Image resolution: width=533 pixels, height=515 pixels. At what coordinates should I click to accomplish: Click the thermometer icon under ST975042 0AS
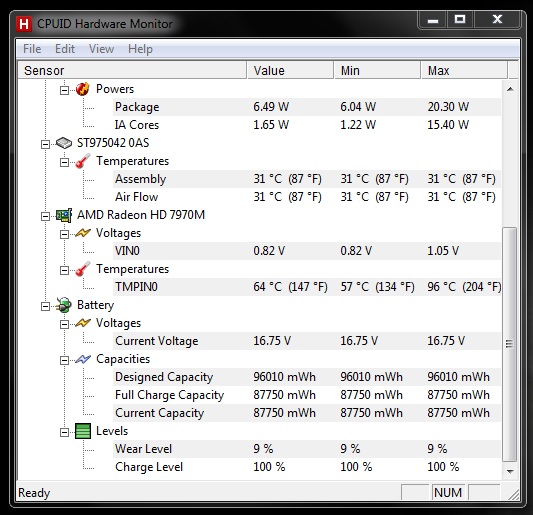point(83,161)
